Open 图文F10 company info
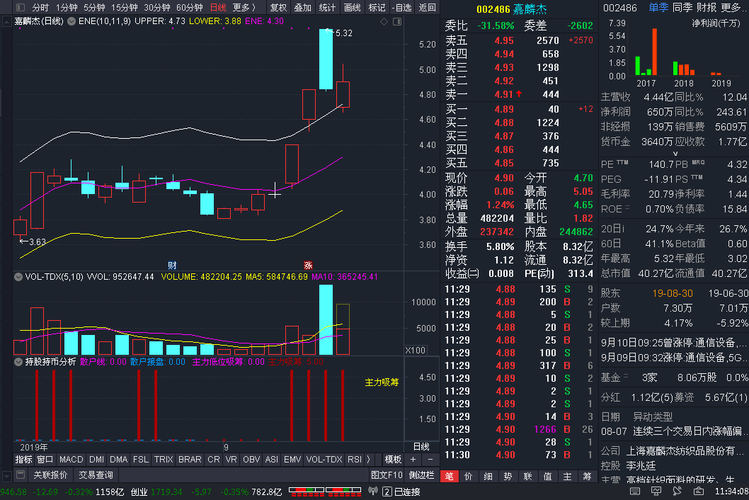Image resolution: width=749 pixels, height=500 pixels. pyautogui.click(x=386, y=475)
